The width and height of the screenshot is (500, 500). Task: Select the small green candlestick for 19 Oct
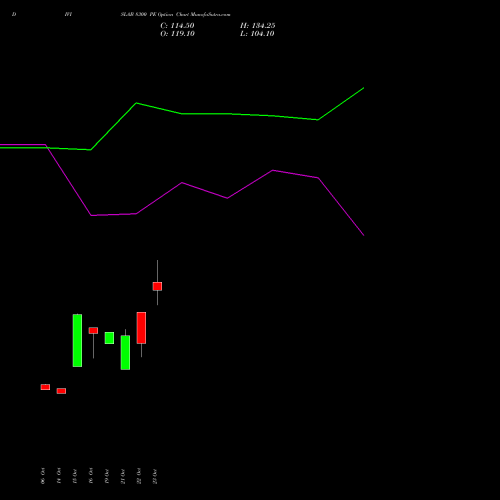109,338
